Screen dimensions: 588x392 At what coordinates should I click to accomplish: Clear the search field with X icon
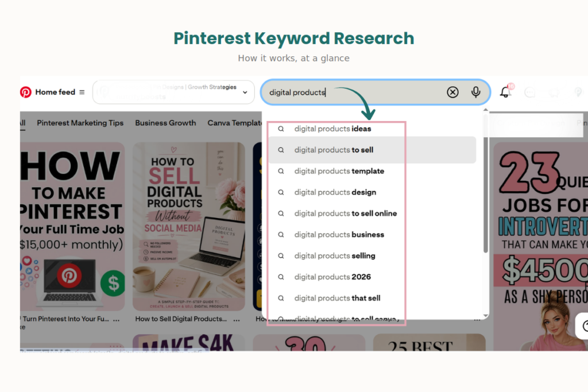pos(452,92)
